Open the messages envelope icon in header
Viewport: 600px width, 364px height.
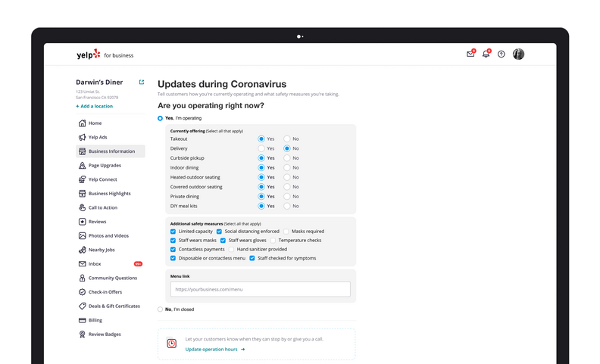[x=470, y=54]
